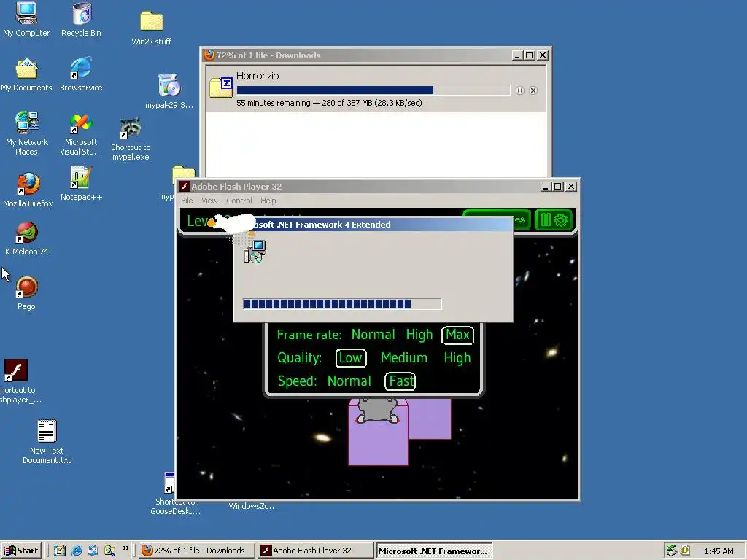Set frame rate to Normal
747x560 pixels.
tap(373, 335)
